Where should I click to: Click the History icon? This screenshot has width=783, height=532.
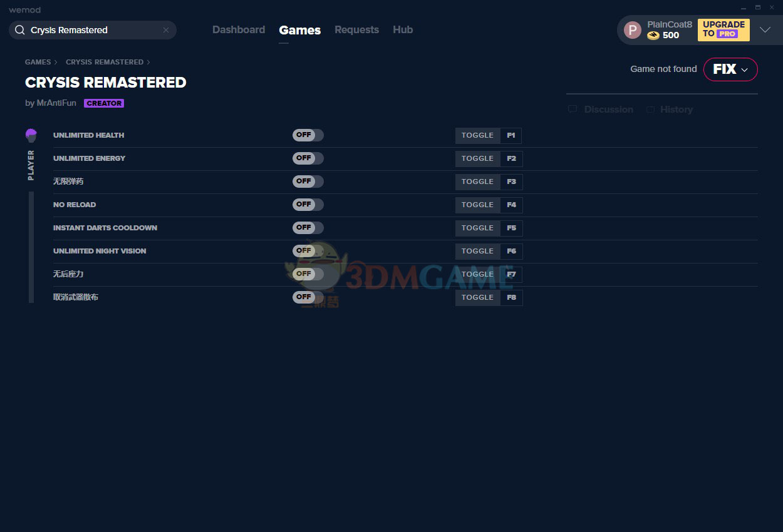(x=650, y=110)
